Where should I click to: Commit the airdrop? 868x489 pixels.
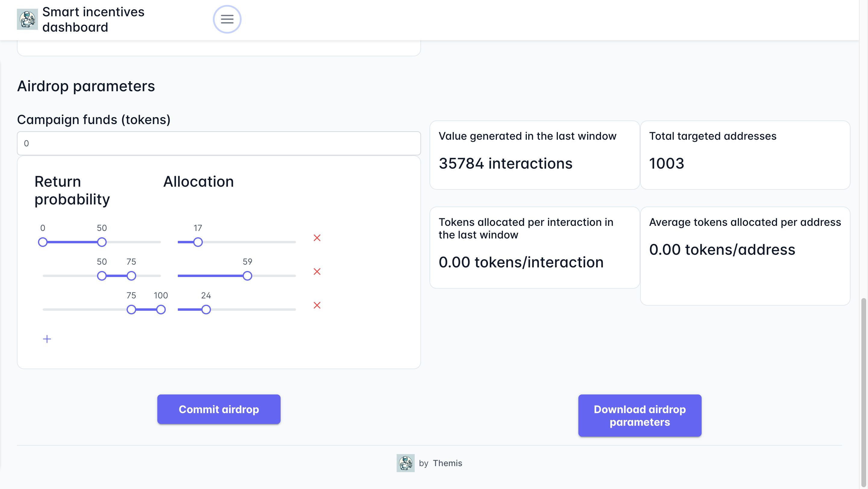219,409
